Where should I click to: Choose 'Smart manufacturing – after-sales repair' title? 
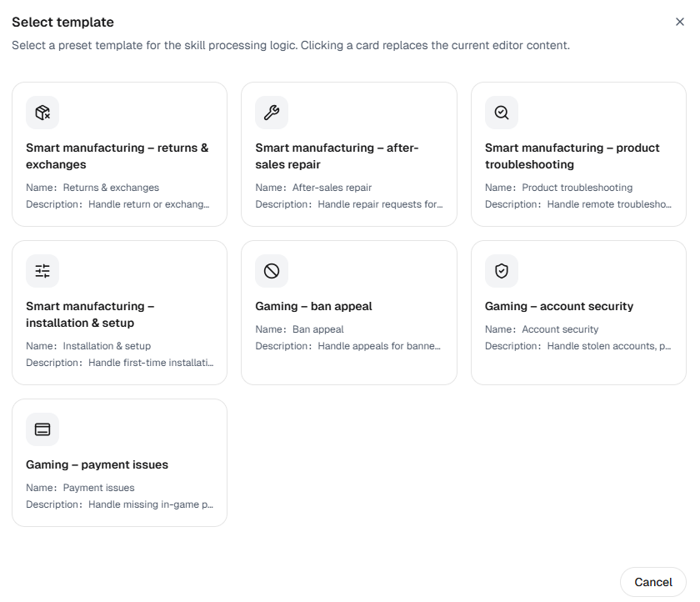(x=337, y=156)
